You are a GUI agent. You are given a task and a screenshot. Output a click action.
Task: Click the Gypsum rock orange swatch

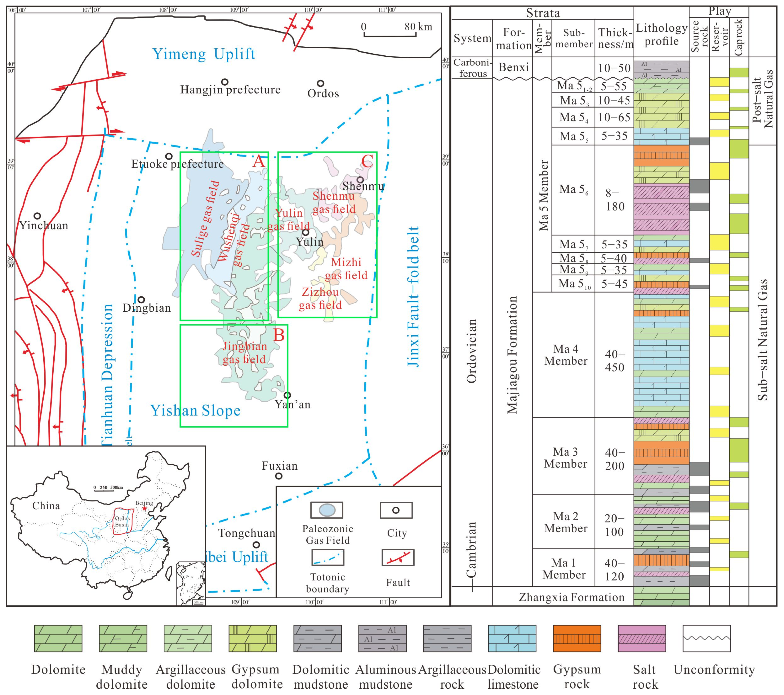coord(577,639)
